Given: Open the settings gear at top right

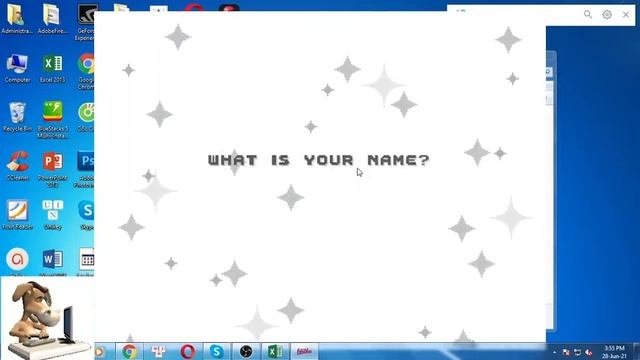Looking at the screenshot, I should click(607, 14).
